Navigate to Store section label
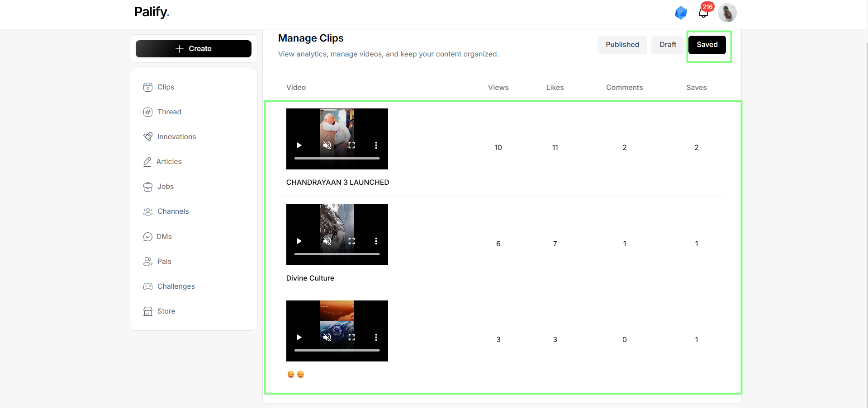 166,311
